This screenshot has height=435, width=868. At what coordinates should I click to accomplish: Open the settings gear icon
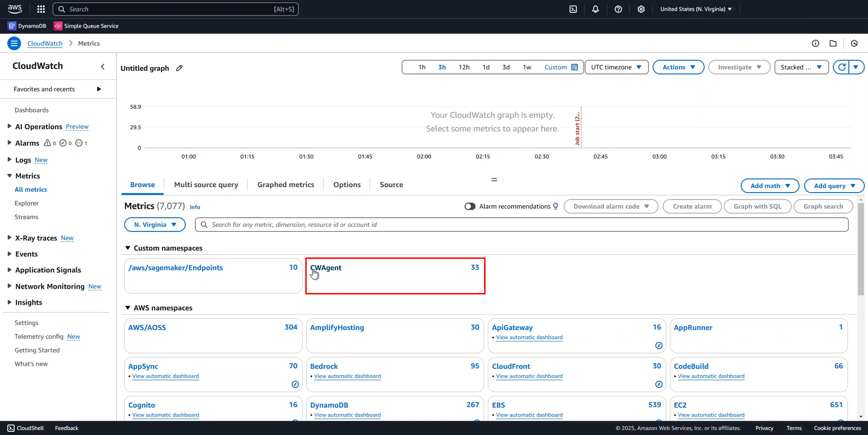tap(641, 9)
